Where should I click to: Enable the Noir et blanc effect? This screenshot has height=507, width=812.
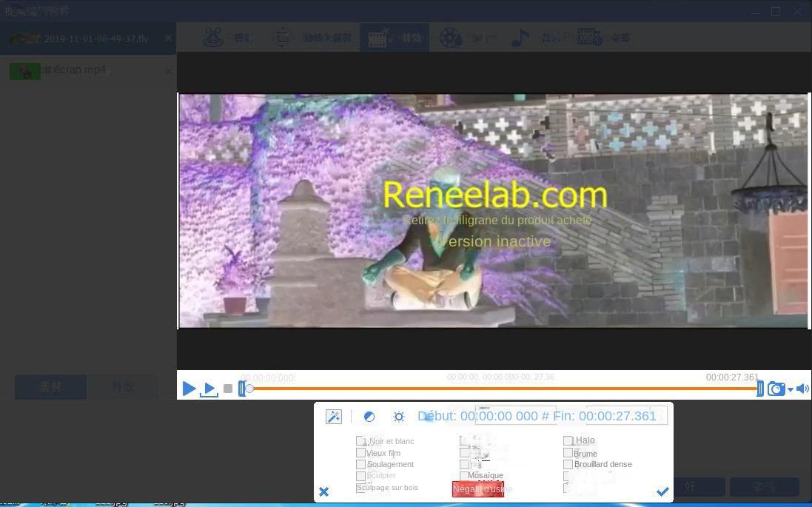click(x=360, y=441)
